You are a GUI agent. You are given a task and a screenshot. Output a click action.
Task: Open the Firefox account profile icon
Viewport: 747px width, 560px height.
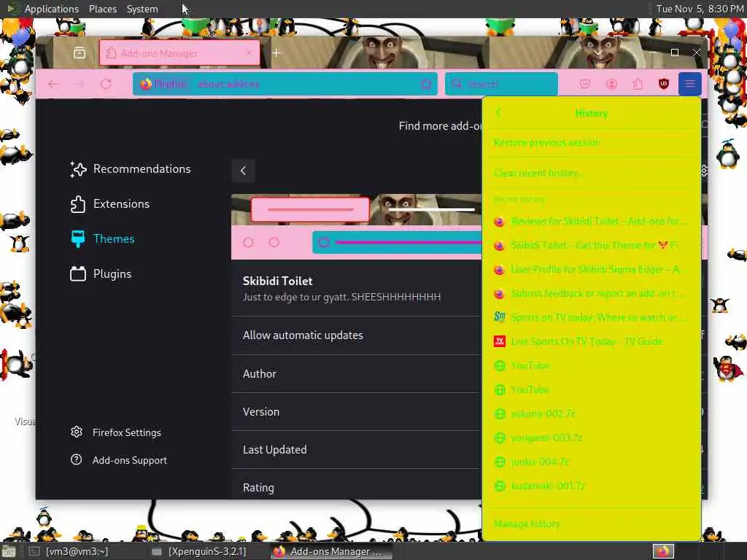[x=611, y=85]
